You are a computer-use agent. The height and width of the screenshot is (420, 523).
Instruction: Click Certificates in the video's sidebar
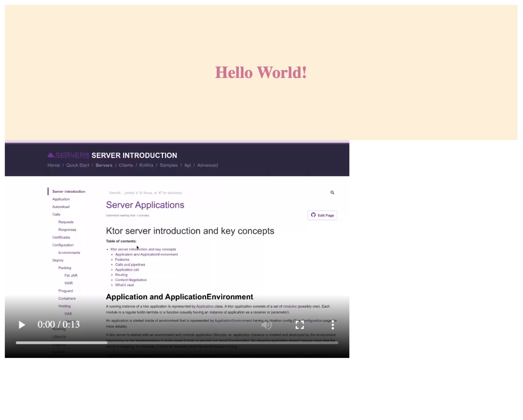pos(61,237)
